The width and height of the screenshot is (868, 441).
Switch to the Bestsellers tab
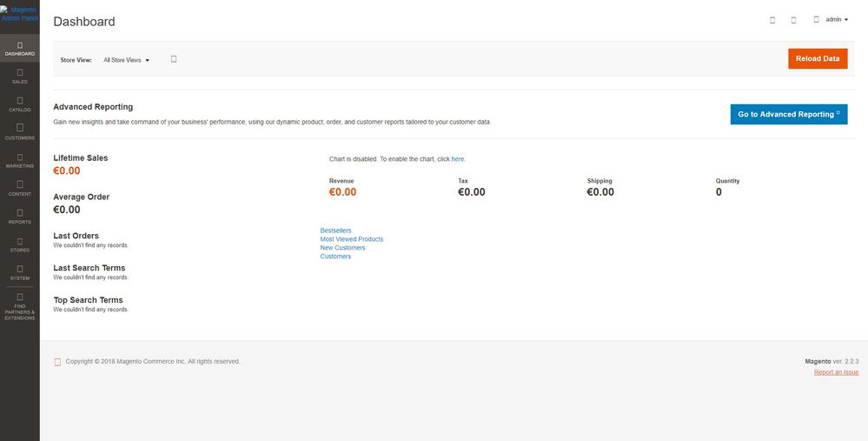(335, 231)
